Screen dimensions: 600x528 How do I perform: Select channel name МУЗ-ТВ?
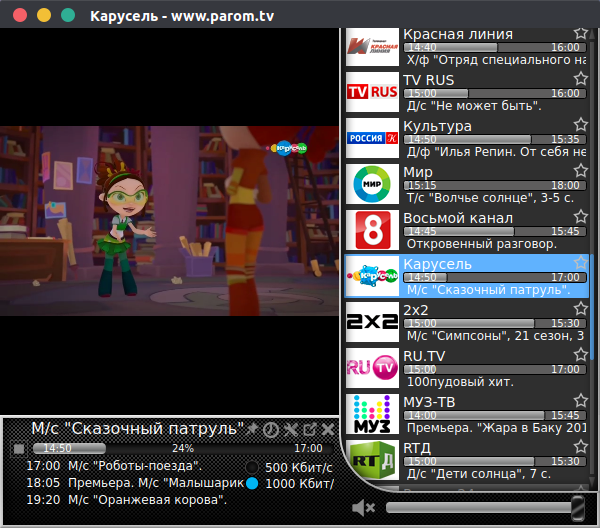429,402
